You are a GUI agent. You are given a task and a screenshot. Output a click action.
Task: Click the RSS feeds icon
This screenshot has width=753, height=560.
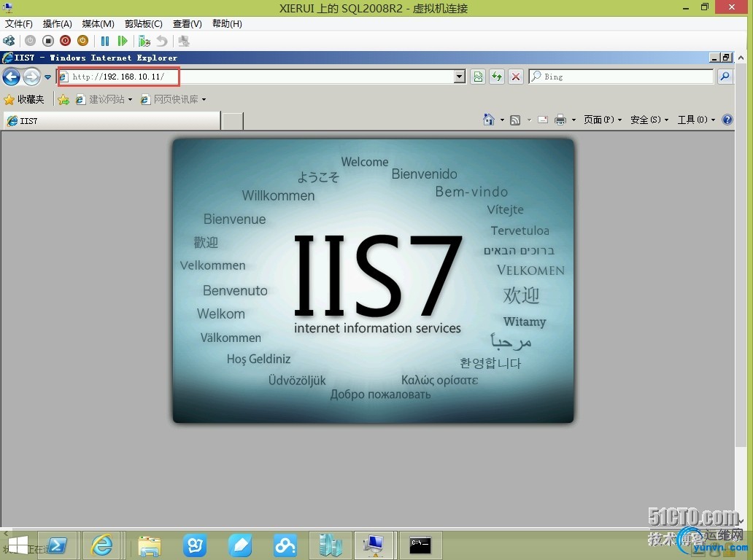[x=515, y=120]
